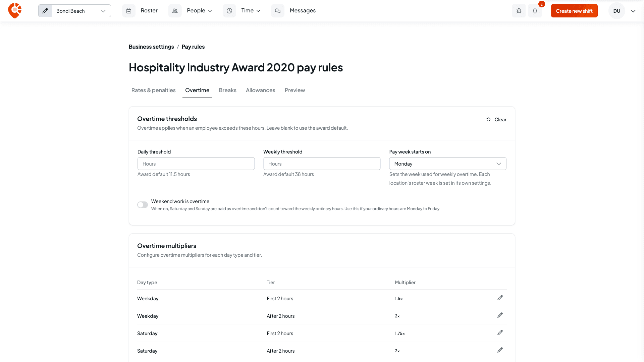644x362 pixels.
Task: Focus the Daily threshold hours field
Action: coord(196,164)
